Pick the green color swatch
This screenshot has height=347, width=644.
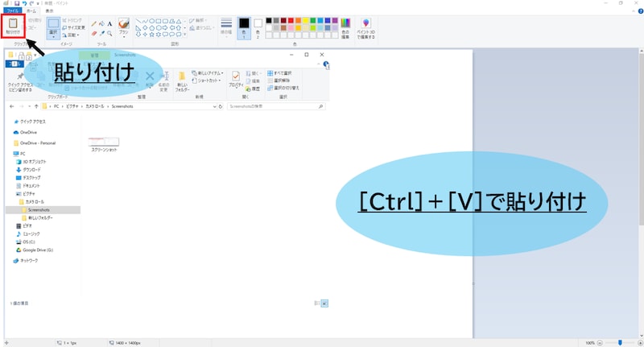313,21
